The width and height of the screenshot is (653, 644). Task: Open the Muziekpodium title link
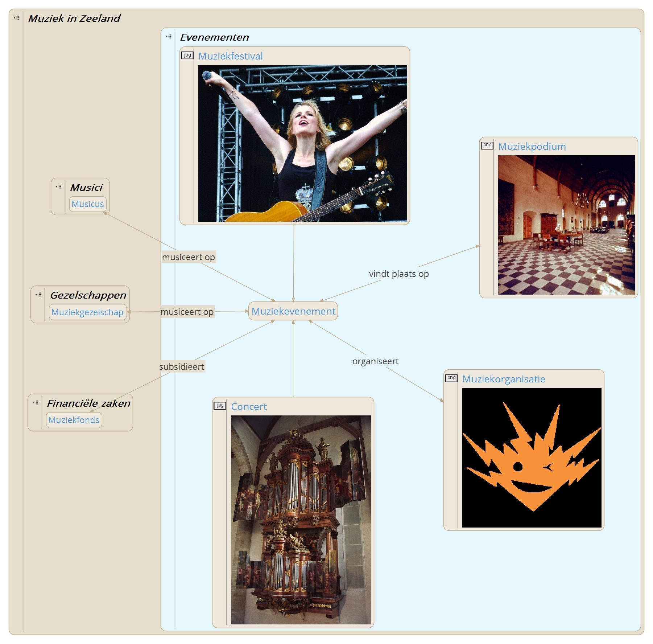click(x=532, y=147)
